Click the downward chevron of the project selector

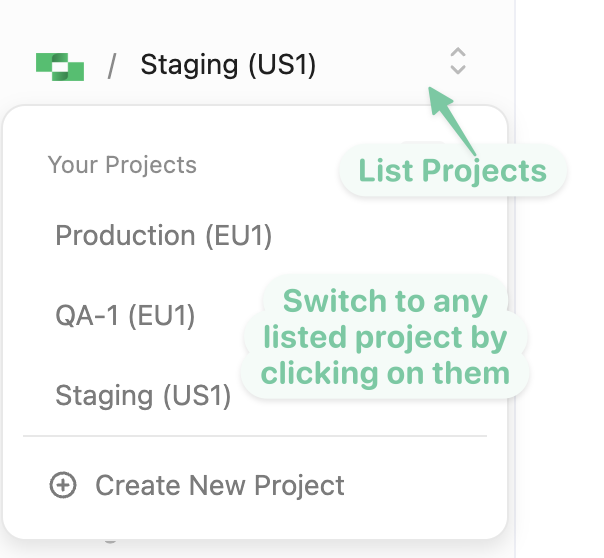click(458, 69)
